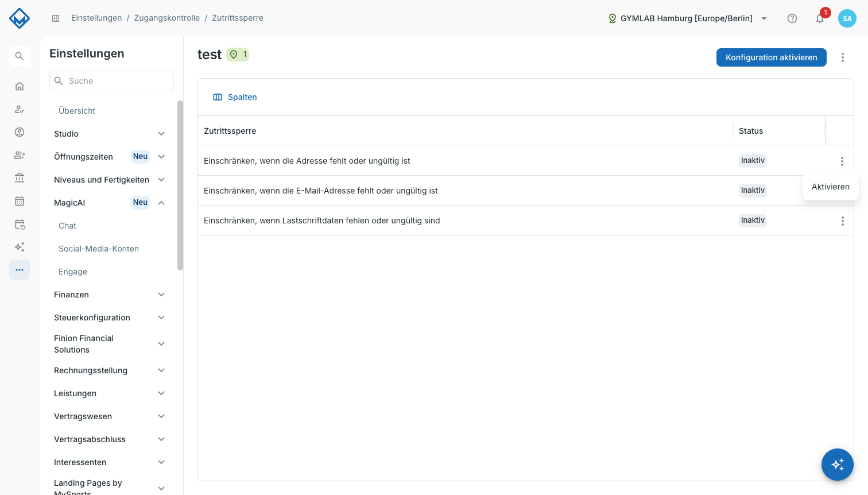This screenshot has height=495, width=868.
Task: Go to Zugangskontrolle breadcrumb
Action: pyautogui.click(x=167, y=18)
